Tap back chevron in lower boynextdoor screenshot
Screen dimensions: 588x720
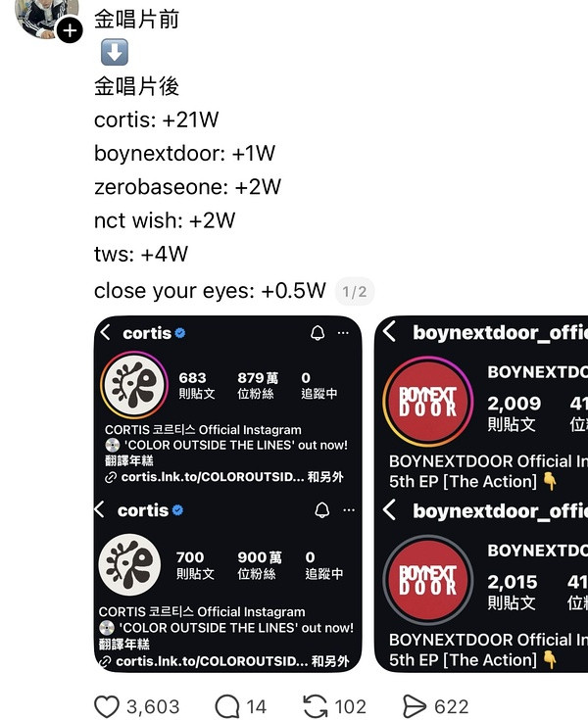[x=389, y=509]
